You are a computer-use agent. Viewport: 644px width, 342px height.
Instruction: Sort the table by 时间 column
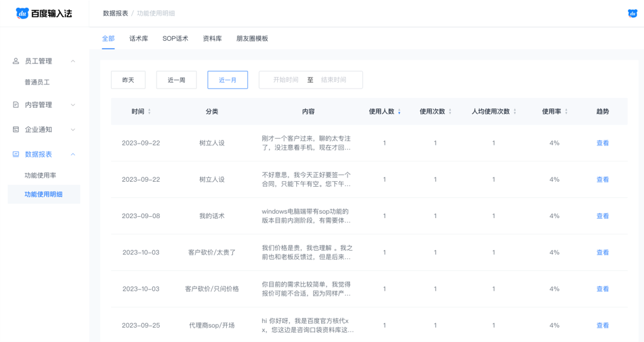149,112
